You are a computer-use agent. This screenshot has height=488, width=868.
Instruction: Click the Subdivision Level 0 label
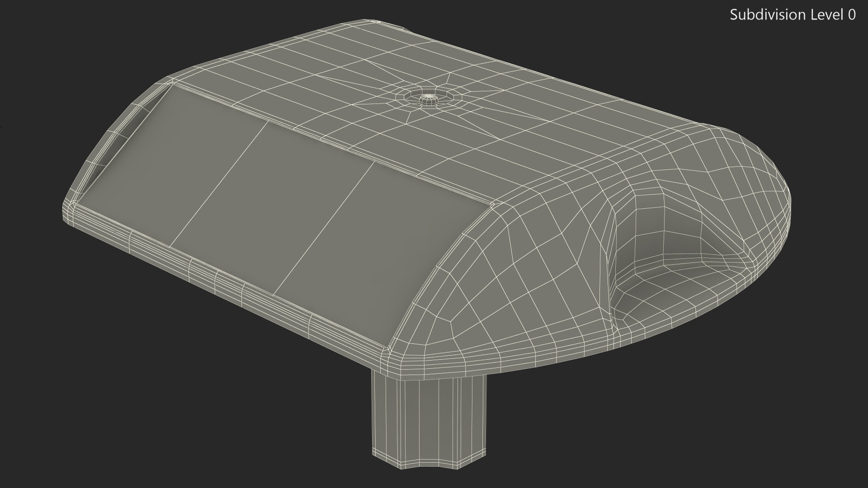tap(793, 15)
